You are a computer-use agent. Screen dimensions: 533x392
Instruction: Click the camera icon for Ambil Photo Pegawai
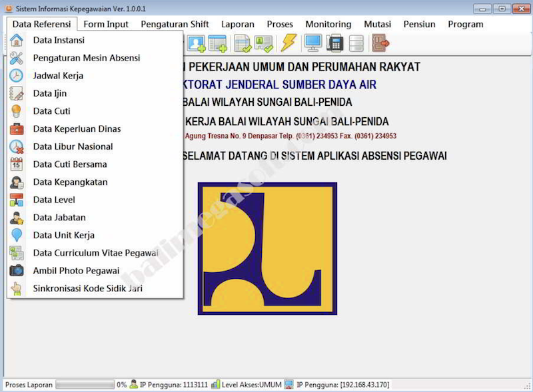[x=17, y=271]
